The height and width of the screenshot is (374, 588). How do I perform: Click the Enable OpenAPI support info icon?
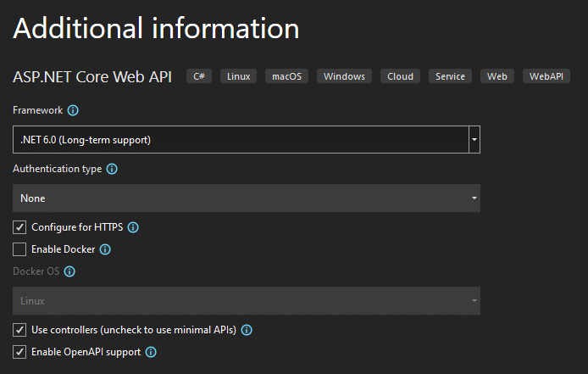[x=151, y=352]
